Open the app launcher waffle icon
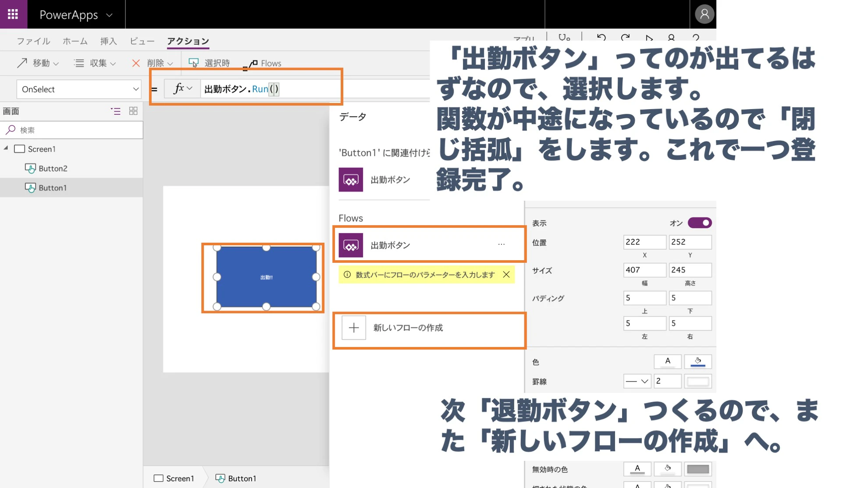The image size is (868, 488). point(13,14)
